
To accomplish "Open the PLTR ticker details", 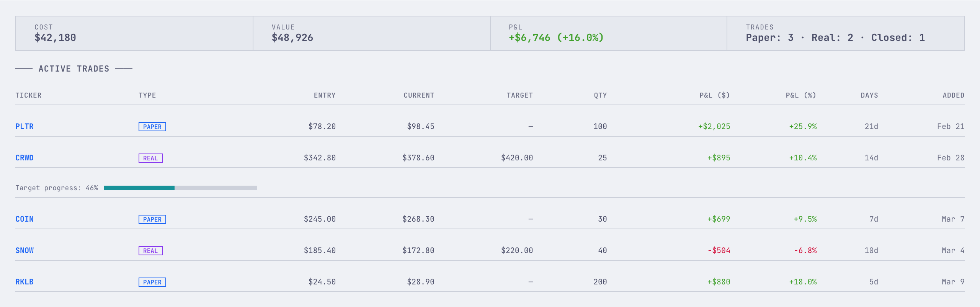I will click(24, 126).
